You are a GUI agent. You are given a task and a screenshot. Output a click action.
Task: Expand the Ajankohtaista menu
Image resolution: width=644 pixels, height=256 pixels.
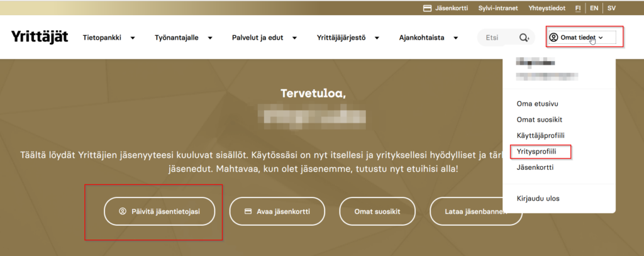pos(428,38)
